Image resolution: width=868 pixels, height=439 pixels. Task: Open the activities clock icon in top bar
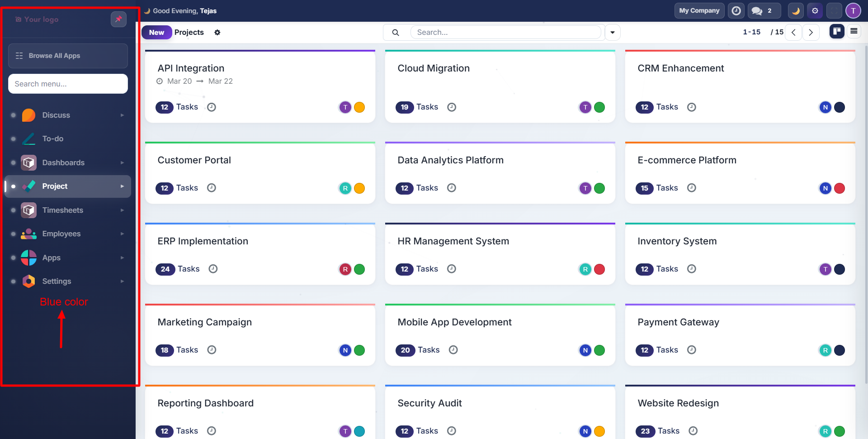click(x=736, y=11)
